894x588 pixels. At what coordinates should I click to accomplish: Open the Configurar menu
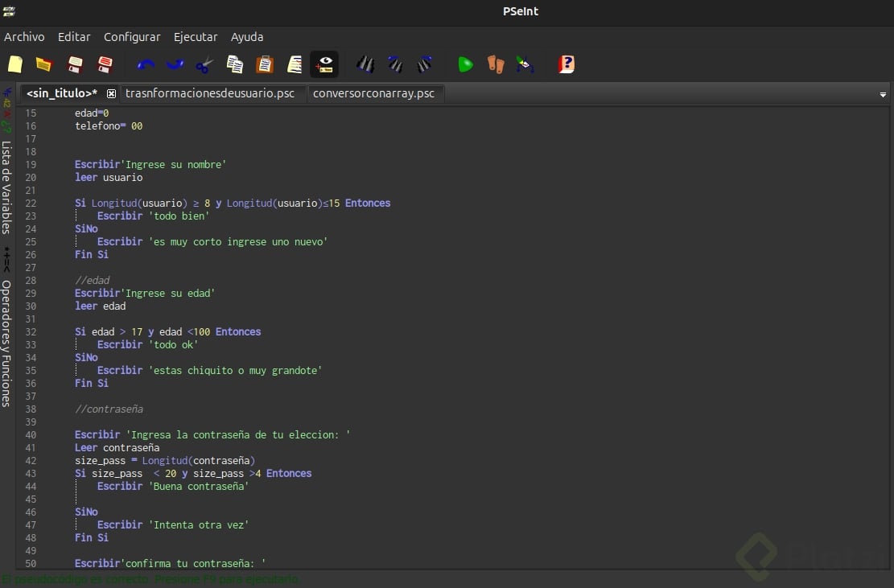click(132, 37)
